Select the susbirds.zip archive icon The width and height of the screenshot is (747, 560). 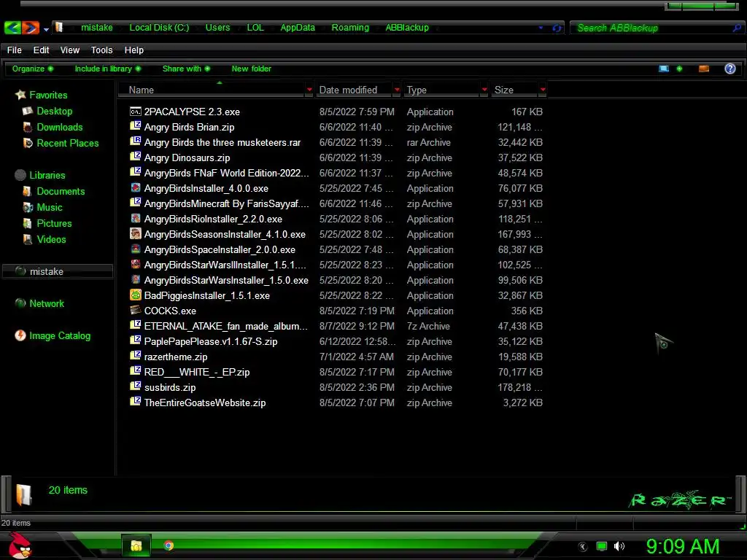pyautogui.click(x=135, y=386)
